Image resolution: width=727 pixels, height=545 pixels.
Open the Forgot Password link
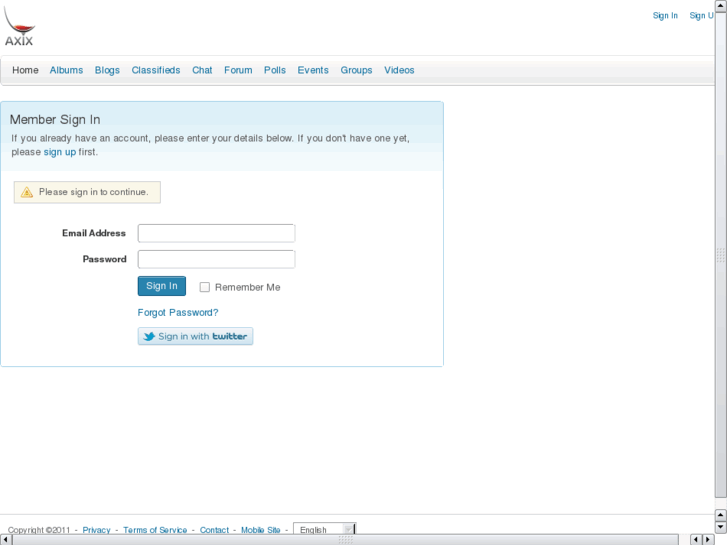click(178, 313)
